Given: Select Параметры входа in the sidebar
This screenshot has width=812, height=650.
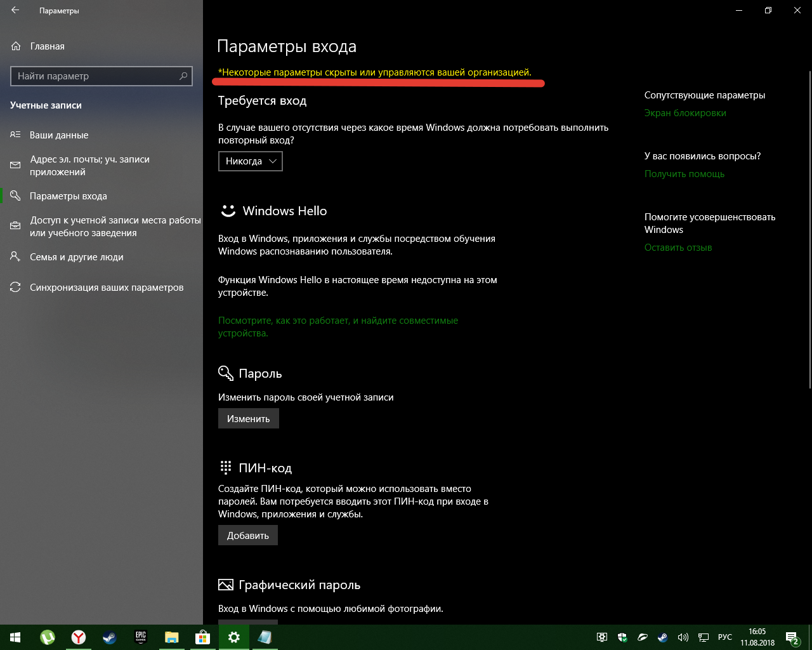Looking at the screenshot, I should (x=101, y=196).
